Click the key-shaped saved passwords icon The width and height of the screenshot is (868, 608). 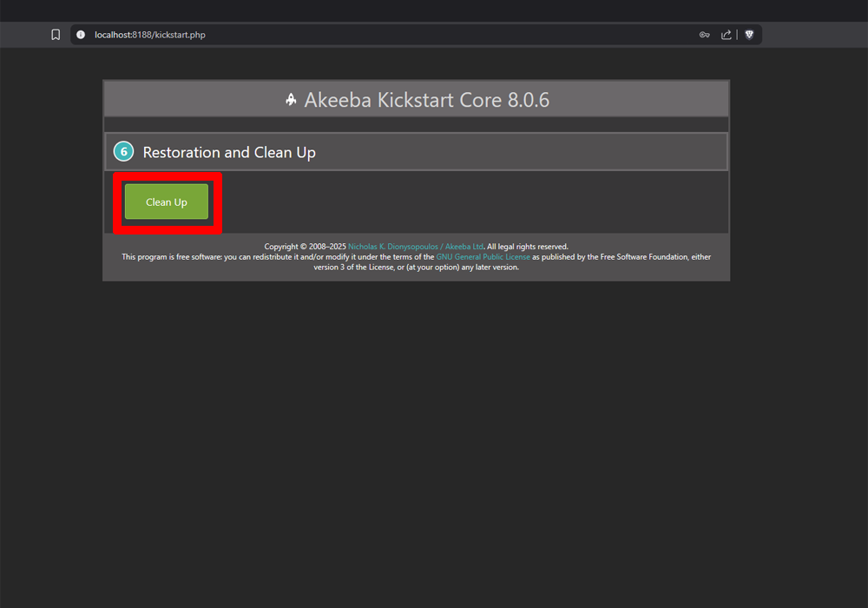click(704, 35)
